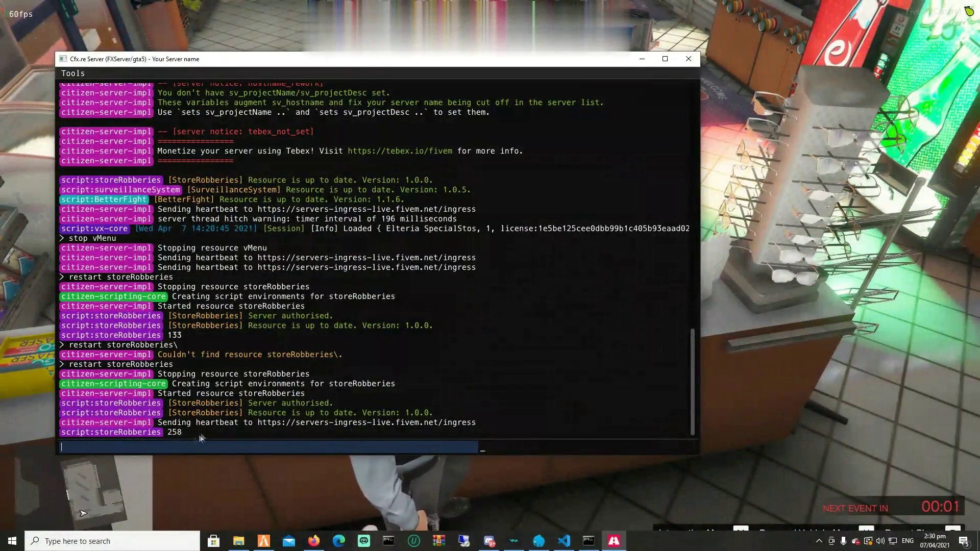Click the 'script:vx-core' label
Viewport: 980px width, 551px height.
(x=94, y=229)
